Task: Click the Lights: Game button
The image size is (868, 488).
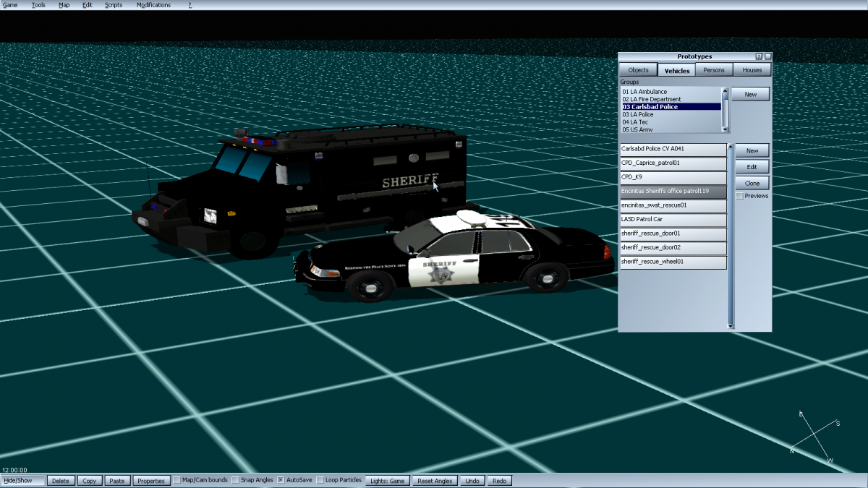Action: (x=388, y=480)
